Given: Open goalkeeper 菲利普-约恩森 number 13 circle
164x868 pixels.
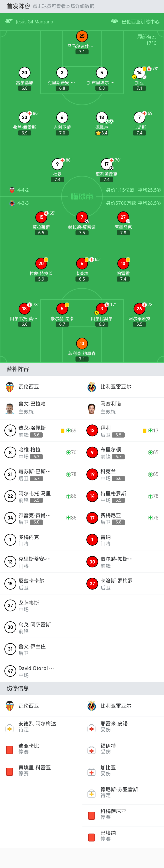Looking at the screenshot, I should click(82, 343).
